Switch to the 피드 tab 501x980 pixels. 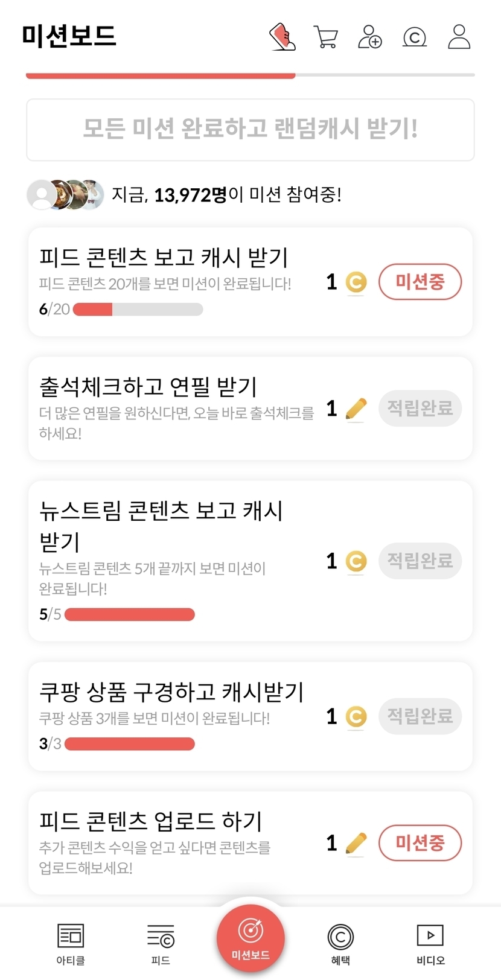pos(161,943)
